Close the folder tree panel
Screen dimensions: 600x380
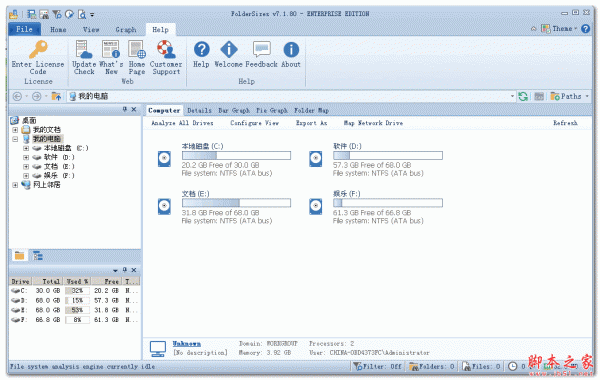click(x=134, y=109)
